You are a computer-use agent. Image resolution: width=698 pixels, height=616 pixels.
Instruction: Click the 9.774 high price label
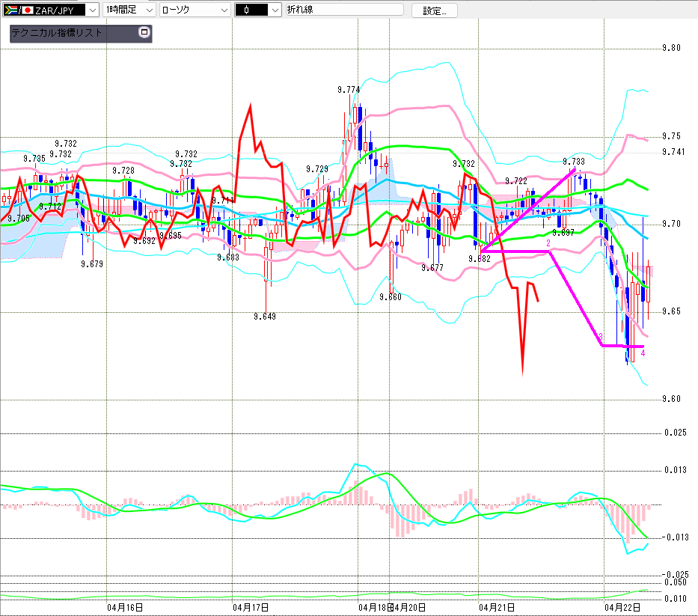point(348,90)
